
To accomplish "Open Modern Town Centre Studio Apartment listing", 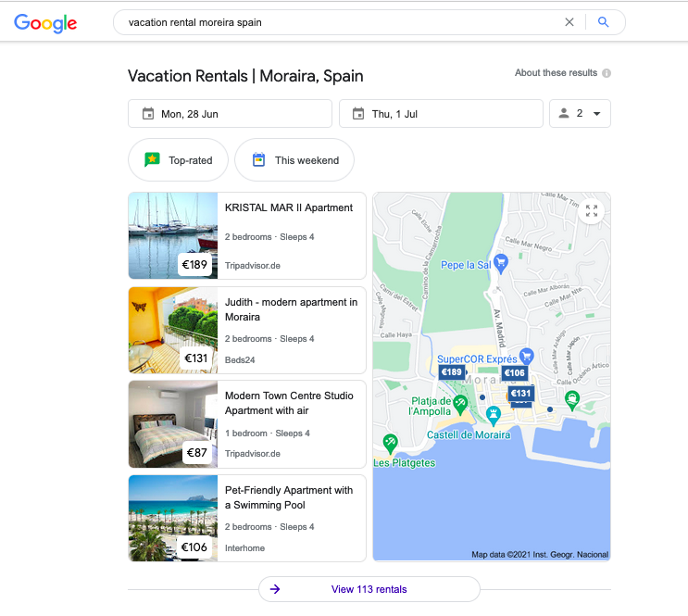I will [x=247, y=424].
